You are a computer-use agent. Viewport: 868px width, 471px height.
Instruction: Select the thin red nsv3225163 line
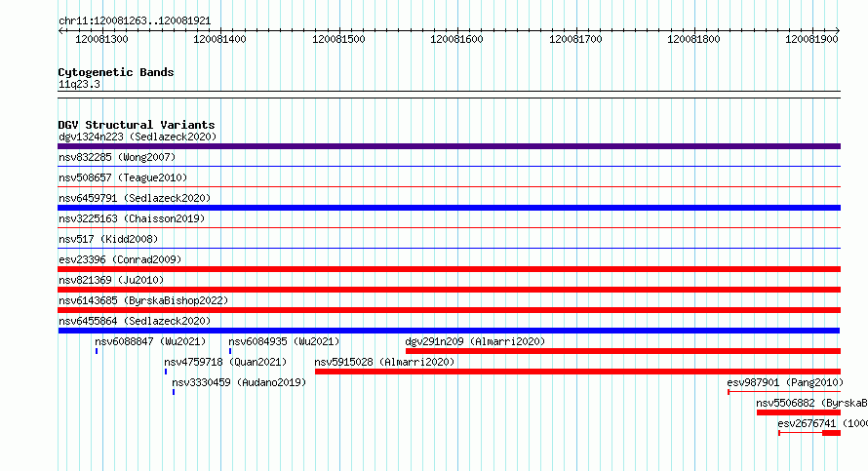click(449, 227)
